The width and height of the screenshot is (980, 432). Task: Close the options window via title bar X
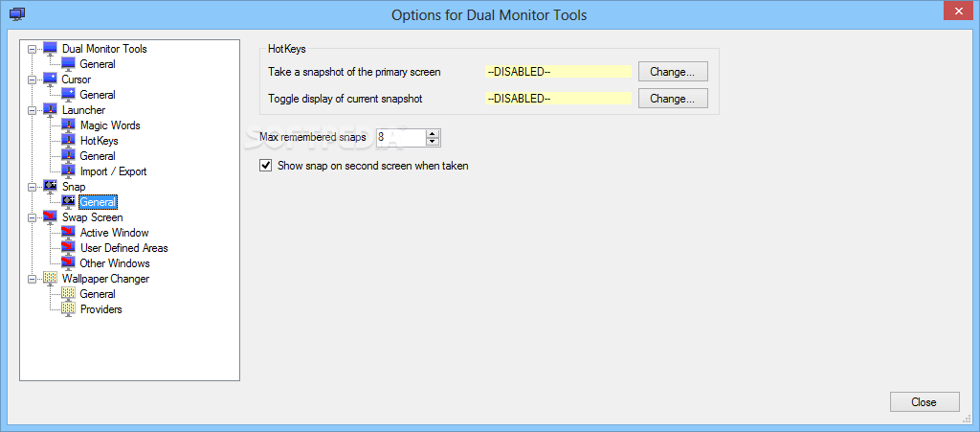pos(957,11)
